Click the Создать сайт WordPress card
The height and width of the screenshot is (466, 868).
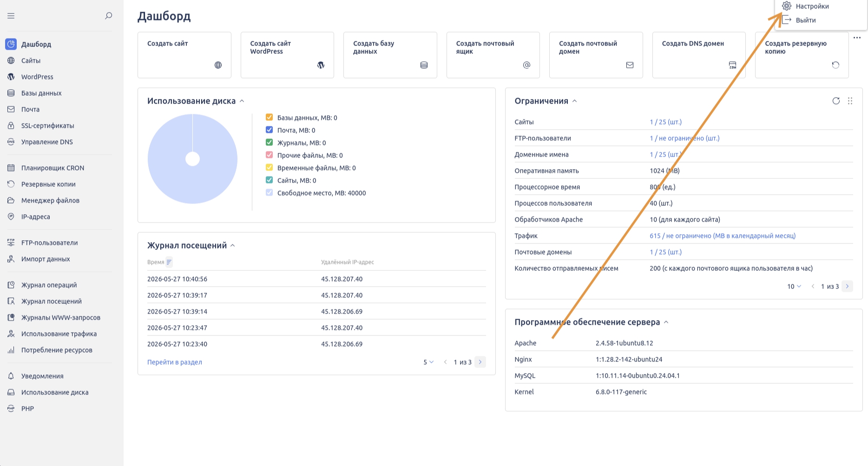click(x=287, y=55)
